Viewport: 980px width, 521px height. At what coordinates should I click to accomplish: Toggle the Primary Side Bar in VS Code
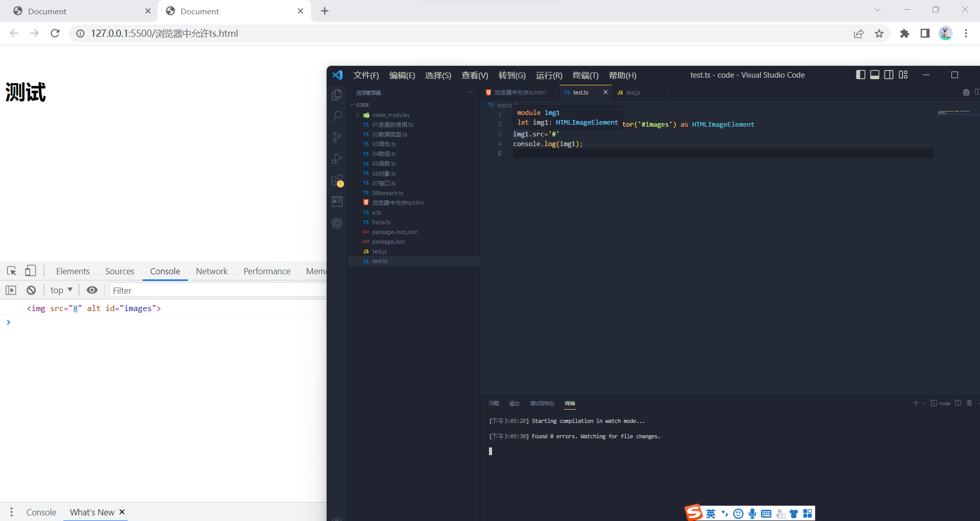[x=860, y=75]
